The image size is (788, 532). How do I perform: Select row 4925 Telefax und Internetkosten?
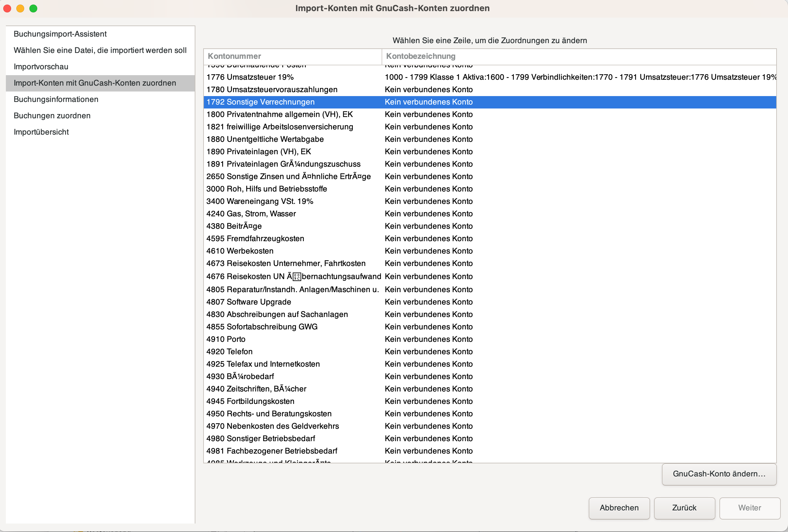[x=490, y=364]
